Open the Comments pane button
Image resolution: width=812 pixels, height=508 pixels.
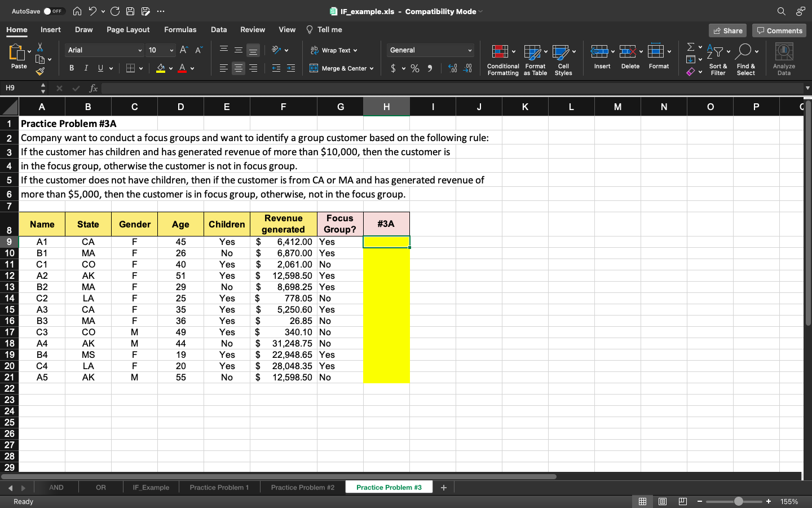click(x=779, y=30)
